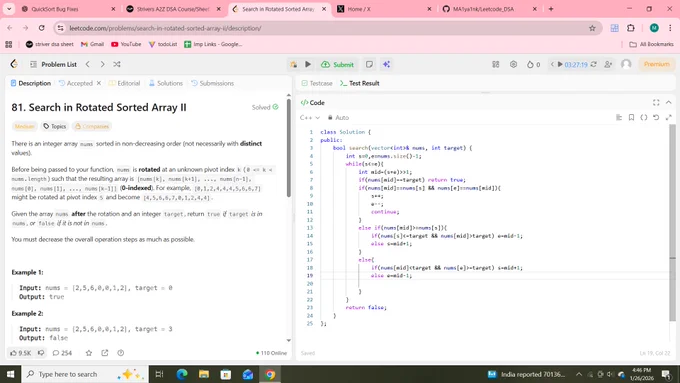Switch to the Accepted tab
Screen dimensions: 680x383
[76, 83]
